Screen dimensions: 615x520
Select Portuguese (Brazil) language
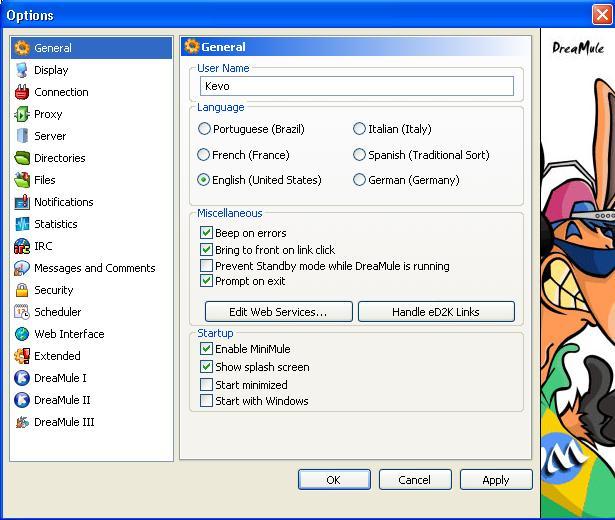point(204,129)
